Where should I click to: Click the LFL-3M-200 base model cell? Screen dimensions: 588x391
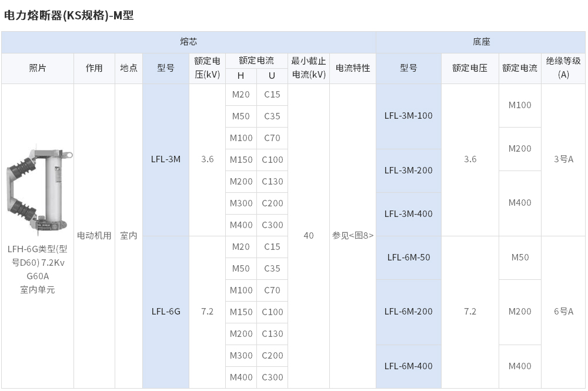[x=409, y=171]
